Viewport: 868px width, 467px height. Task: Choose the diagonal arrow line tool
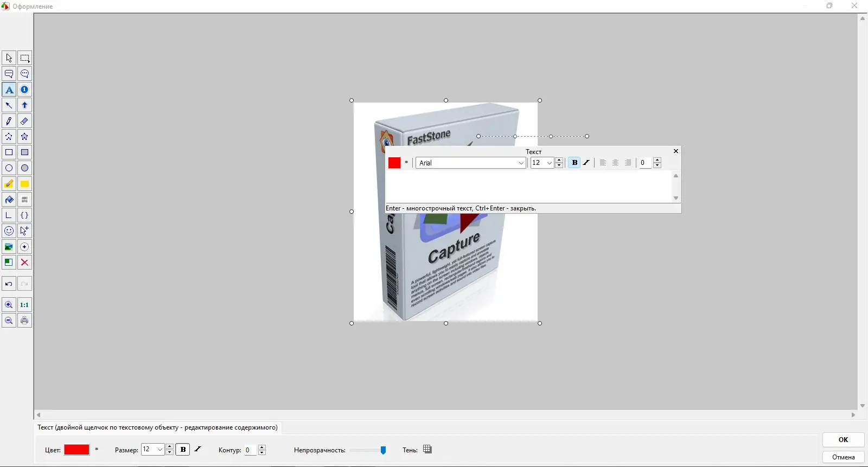[9, 105]
